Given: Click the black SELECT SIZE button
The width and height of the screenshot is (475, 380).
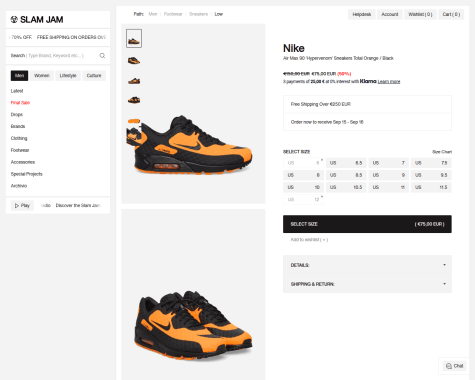Looking at the screenshot, I should coord(367,224).
